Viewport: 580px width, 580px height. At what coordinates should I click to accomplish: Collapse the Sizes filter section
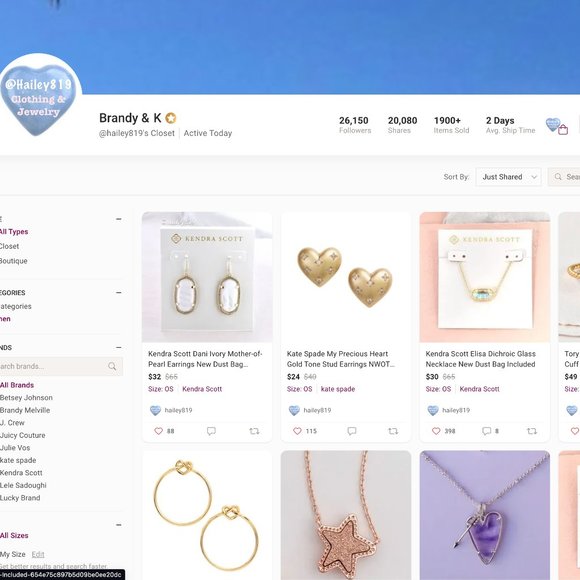(x=118, y=525)
